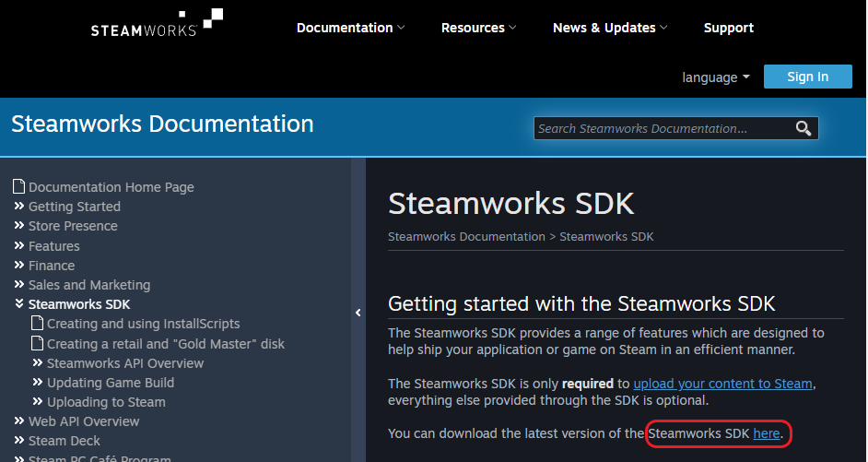The height and width of the screenshot is (462, 868).
Task: Open the Getting Started sidebar entry
Action: 75,207
